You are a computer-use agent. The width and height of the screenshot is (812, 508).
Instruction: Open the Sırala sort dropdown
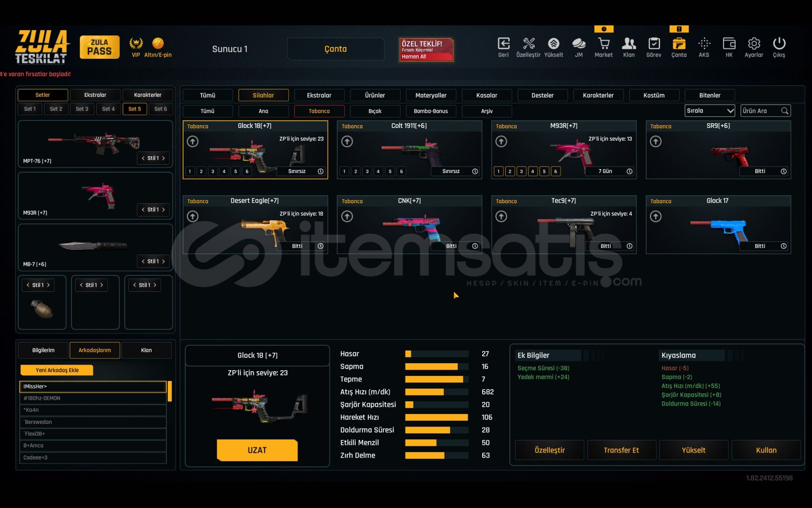coord(710,111)
